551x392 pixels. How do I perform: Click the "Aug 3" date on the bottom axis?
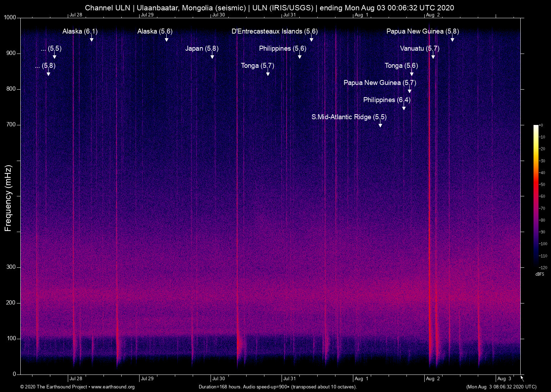tap(504, 378)
